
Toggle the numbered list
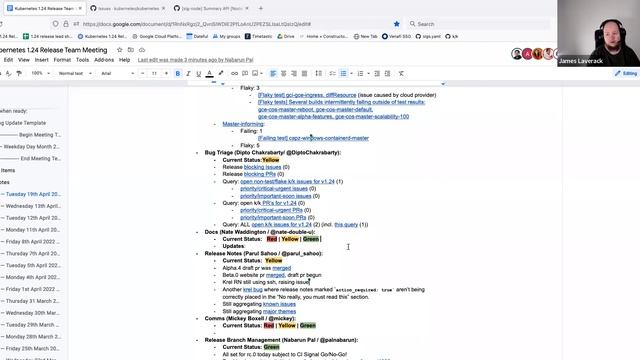tap(360, 73)
